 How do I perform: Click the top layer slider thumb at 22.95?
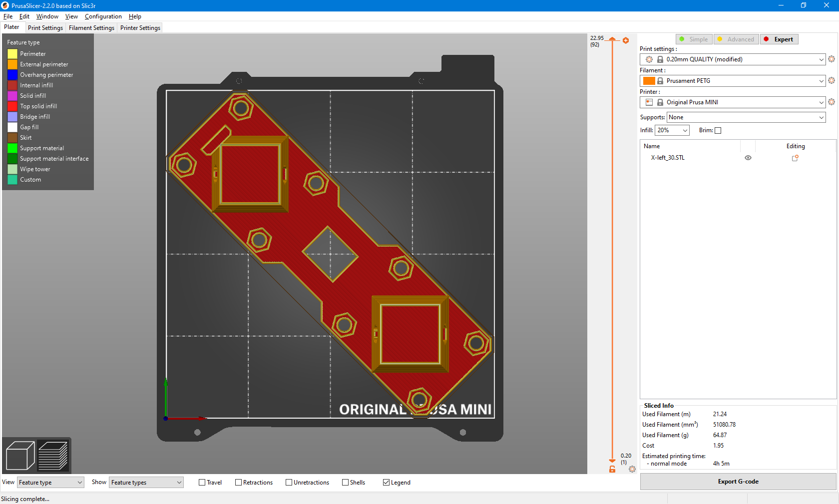point(612,39)
